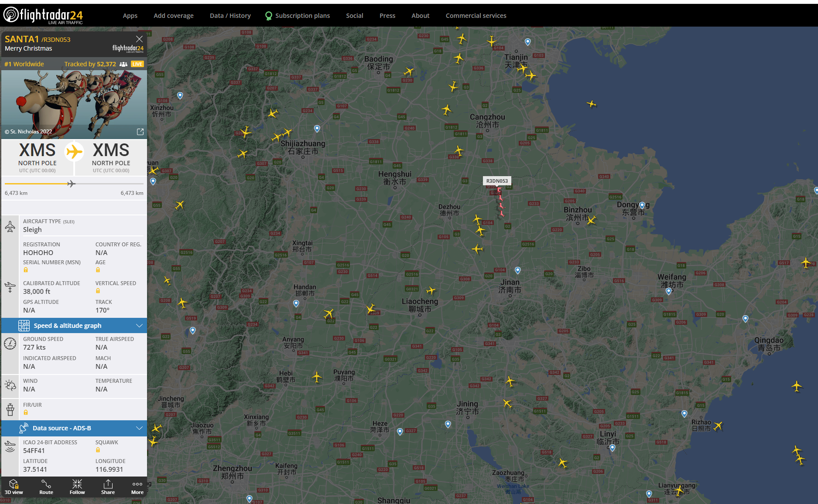This screenshot has height=504, width=818.
Task: Open the Social menu
Action: (x=355, y=16)
